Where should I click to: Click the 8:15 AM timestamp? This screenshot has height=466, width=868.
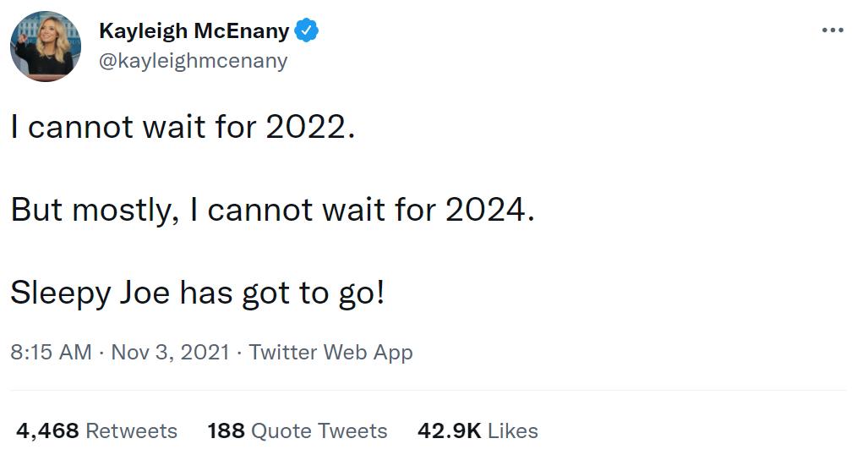(x=51, y=352)
